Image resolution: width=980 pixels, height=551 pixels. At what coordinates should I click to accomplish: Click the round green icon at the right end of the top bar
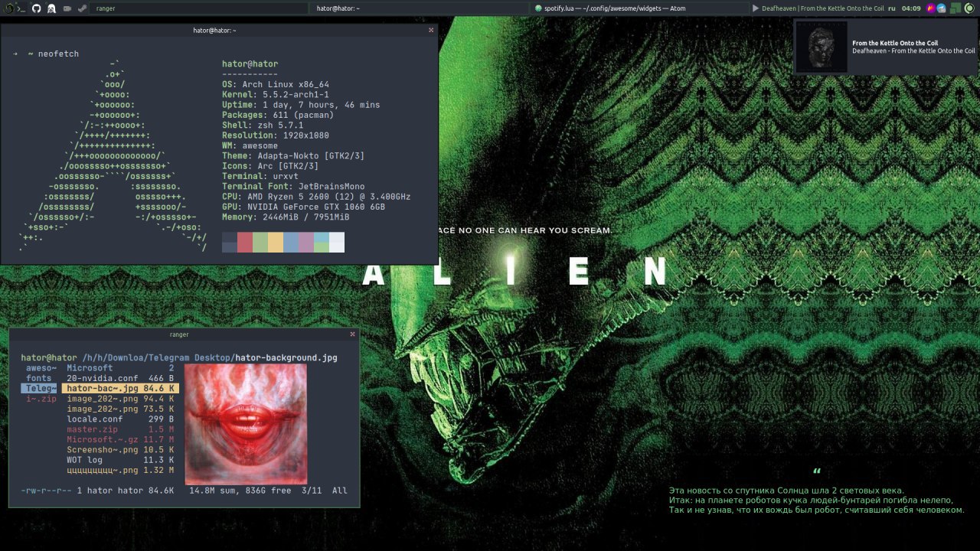969,8
